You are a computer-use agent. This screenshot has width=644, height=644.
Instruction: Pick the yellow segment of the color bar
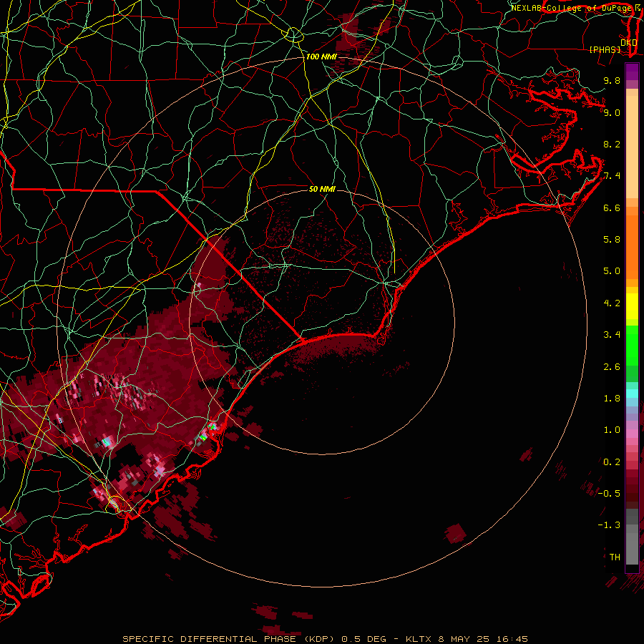click(632, 306)
